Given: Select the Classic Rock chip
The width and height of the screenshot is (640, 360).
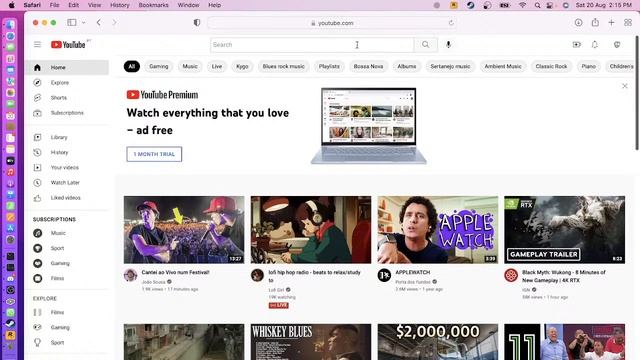Looking at the screenshot, I should point(551,66).
